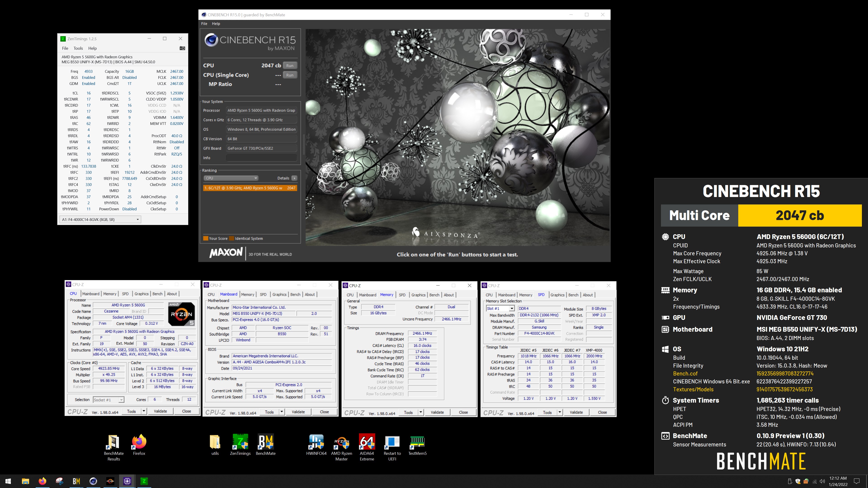The width and height of the screenshot is (868, 488).
Task: Click the tRFC (ns) value 133.7838
Action: 89,166
